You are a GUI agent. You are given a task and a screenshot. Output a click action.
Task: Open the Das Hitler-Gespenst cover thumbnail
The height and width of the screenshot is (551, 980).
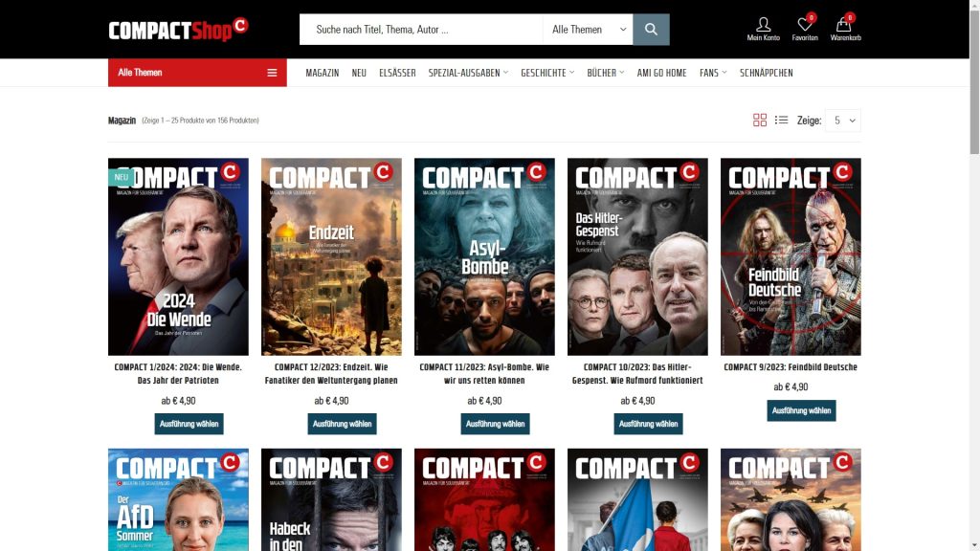[x=637, y=256]
